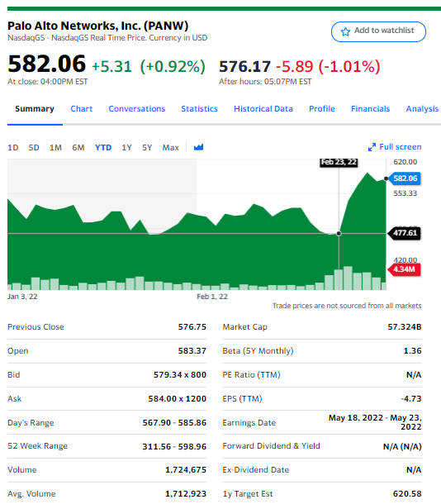Select the 1D time range
The height and width of the screenshot is (504, 441).
pyautogui.click(x=13, y=148)
